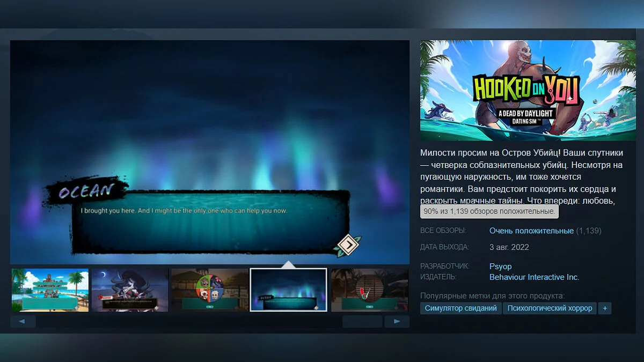The height and width of the screenshot is (362, 644).
Task: Open the 'Очень положительные' reviews link
Action: 531,231
